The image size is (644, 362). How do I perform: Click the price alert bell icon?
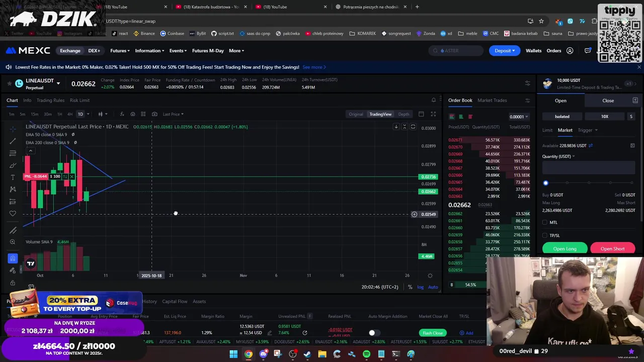tap(434, 100)
